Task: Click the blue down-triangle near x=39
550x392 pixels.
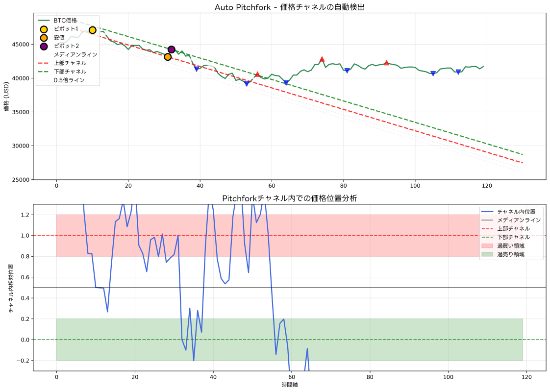Action: coord(197,69)
